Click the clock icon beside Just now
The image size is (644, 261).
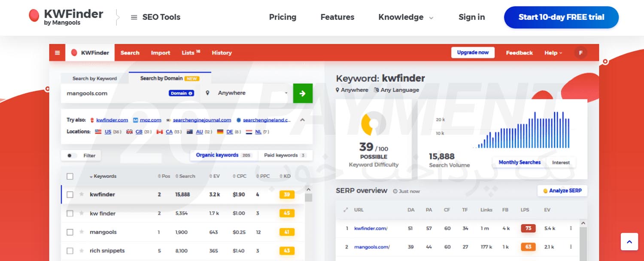395,191
